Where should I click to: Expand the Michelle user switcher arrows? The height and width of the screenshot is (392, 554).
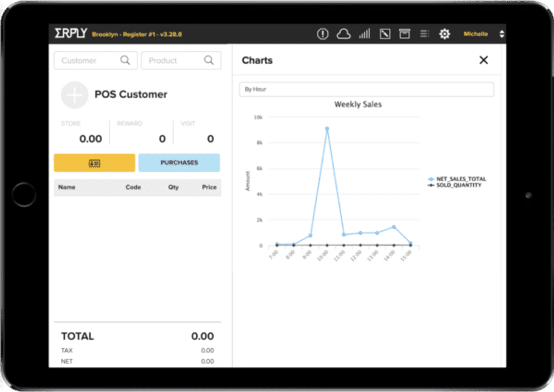pos(501,34)
